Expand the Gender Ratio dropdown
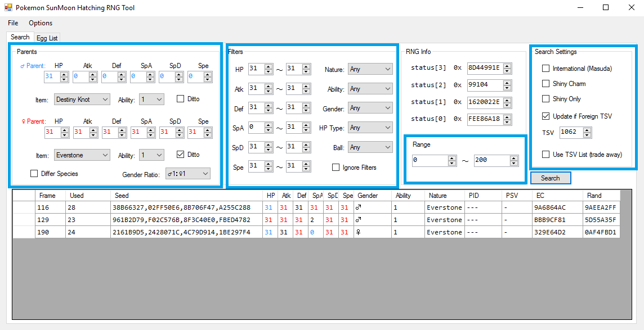 pyautogui.click(x=187, y=174)
